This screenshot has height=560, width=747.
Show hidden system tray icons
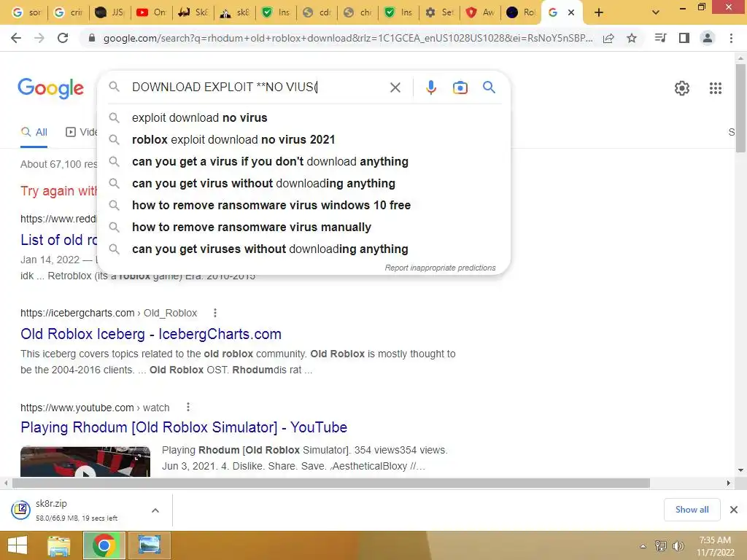[x=643, y=546]
